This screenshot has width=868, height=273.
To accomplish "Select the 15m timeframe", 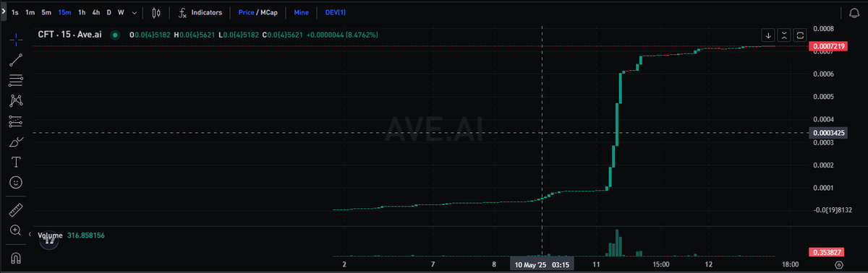I will pyautogui.click(x=64, y=13).
